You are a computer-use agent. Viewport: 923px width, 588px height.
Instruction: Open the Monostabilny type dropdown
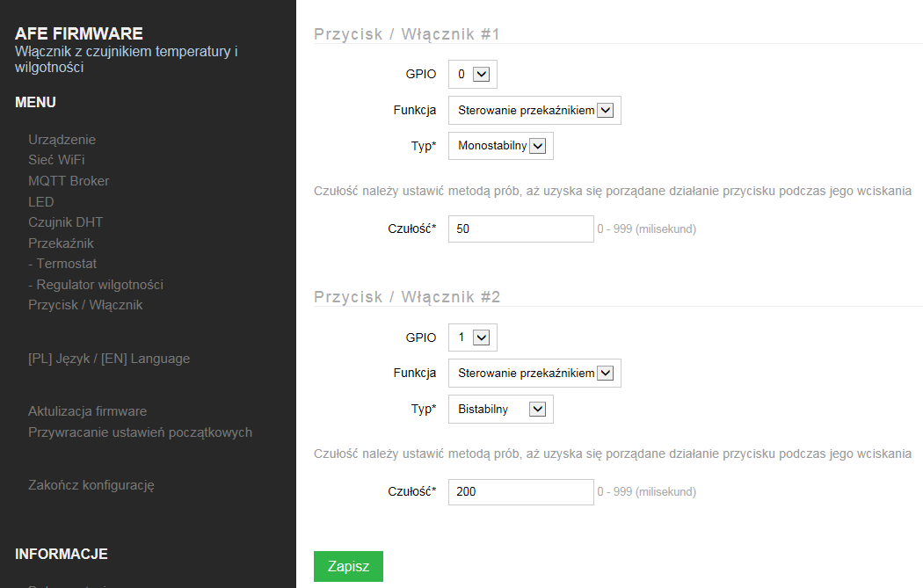[501, 146]
